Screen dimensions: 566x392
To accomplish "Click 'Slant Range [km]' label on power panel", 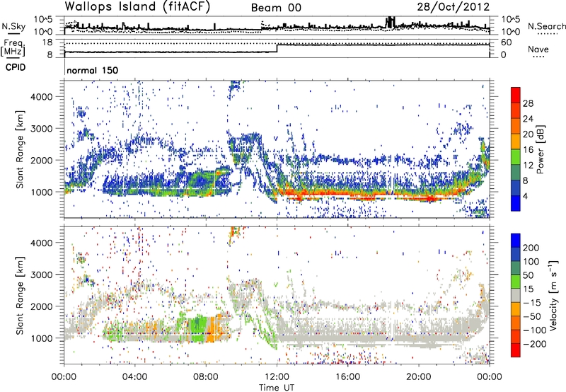I will 20,149.
